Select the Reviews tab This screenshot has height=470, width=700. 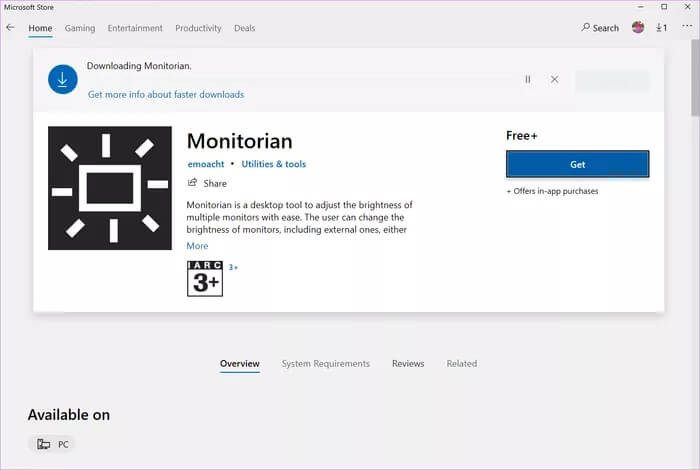tap(408, 364)
